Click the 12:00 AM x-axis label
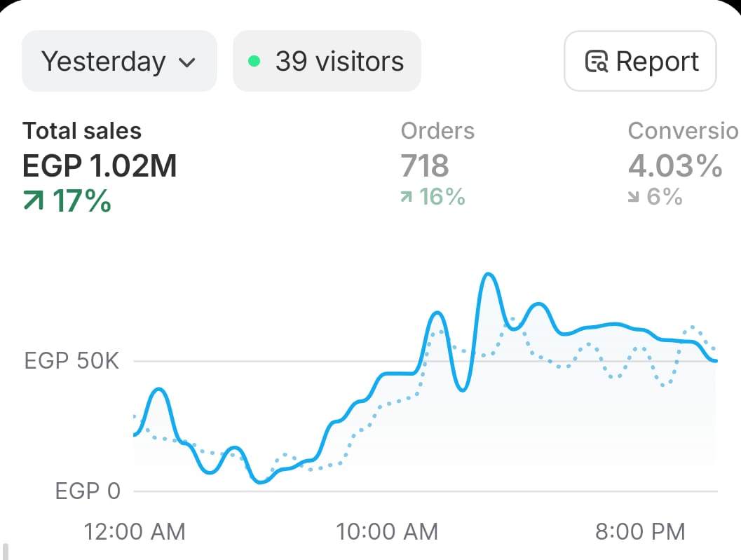The image size is (741, 560). point(135,531)
